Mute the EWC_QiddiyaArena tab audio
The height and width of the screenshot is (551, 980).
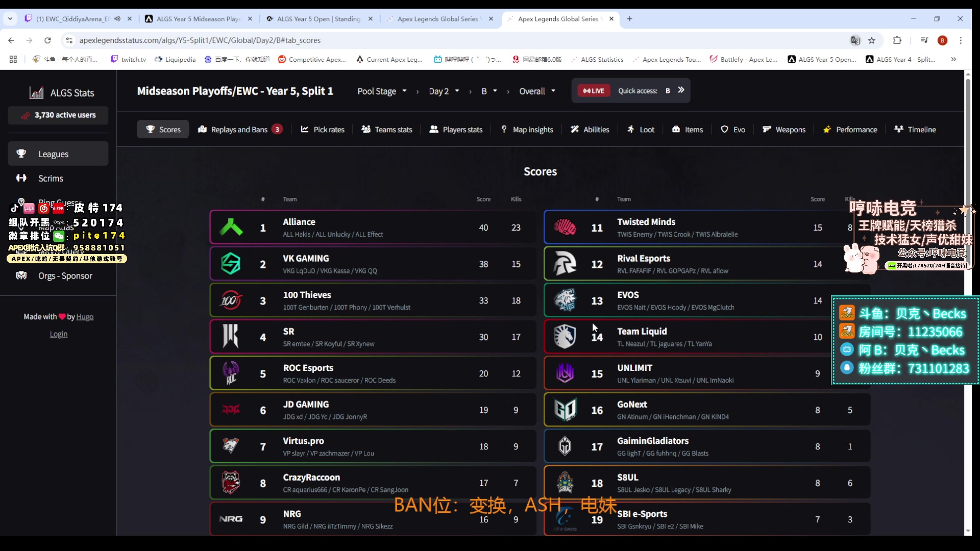(117, 19)
